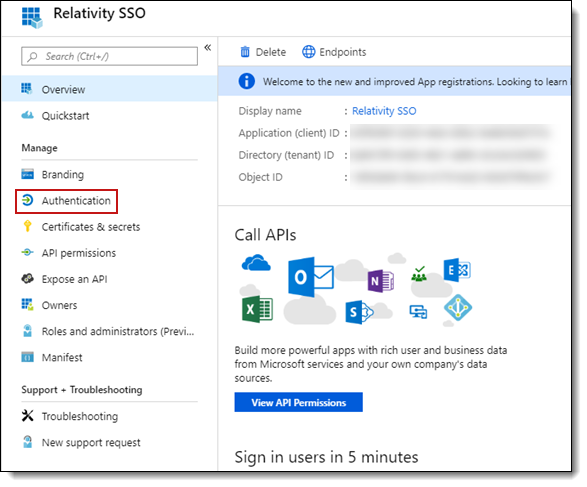Collapse the sidebar with double chevron

(x=207, y=48)
